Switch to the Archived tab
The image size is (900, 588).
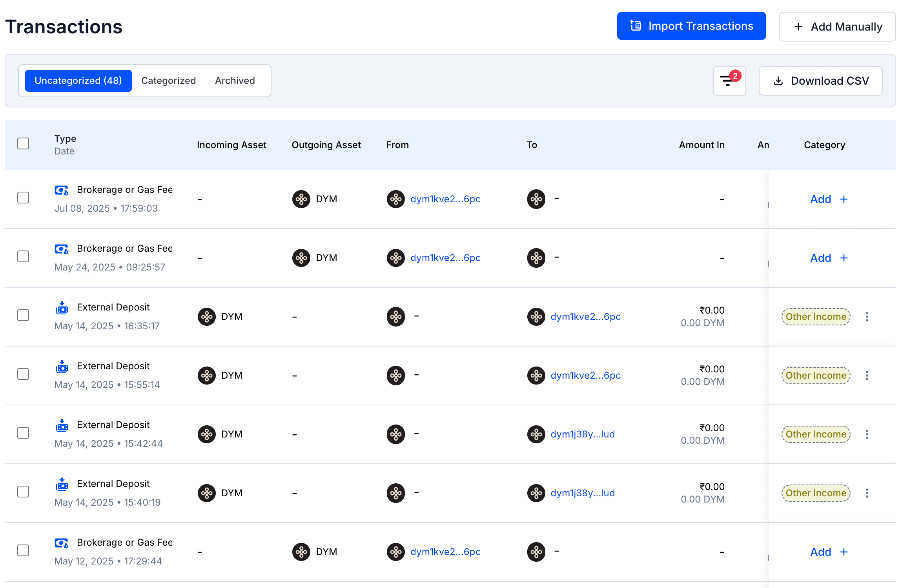tap(234, 81)
